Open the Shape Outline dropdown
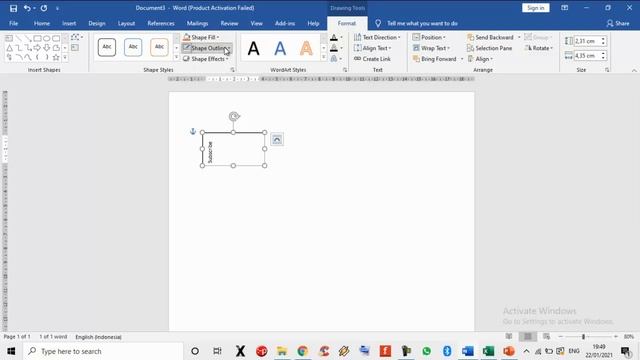 coord(207,48)
